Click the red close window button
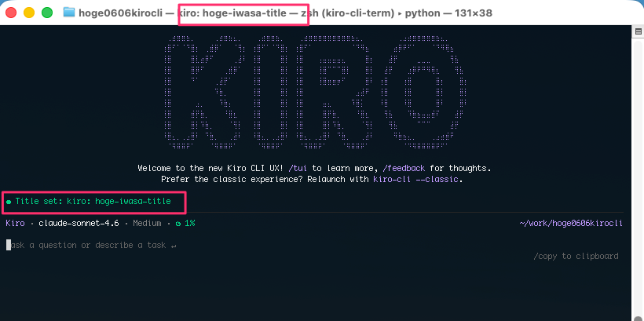The height and width of the screenshot is (321, 644). [11, 13]
